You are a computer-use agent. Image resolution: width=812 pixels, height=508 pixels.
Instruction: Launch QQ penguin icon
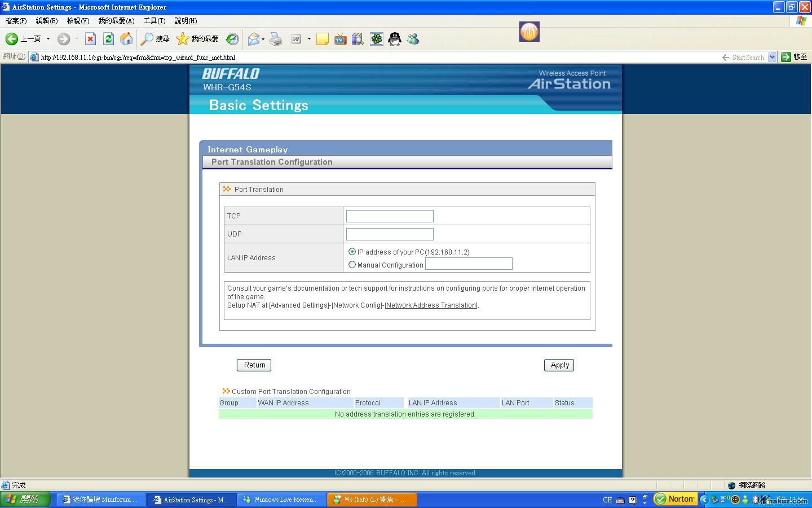pyautogui.click(x=395, y=38)
